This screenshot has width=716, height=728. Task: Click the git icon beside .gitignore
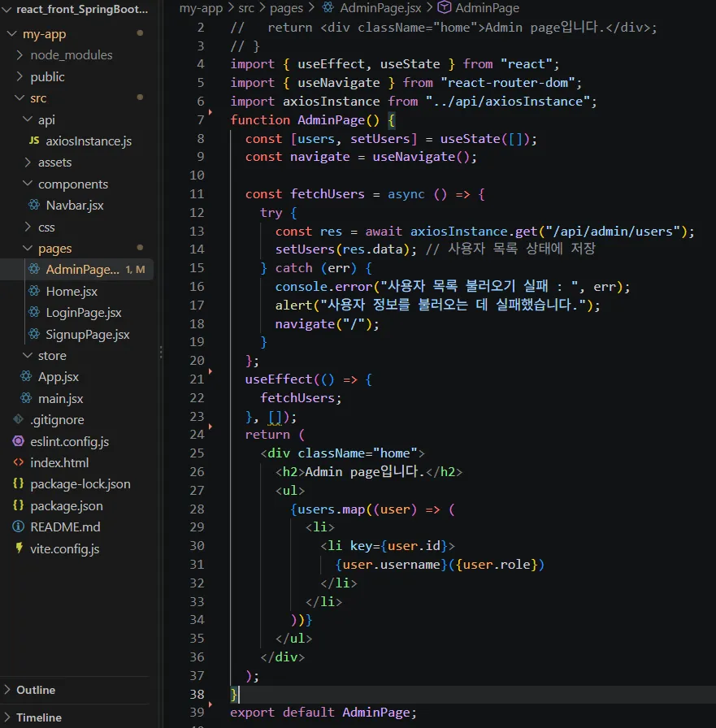[18, 419]
